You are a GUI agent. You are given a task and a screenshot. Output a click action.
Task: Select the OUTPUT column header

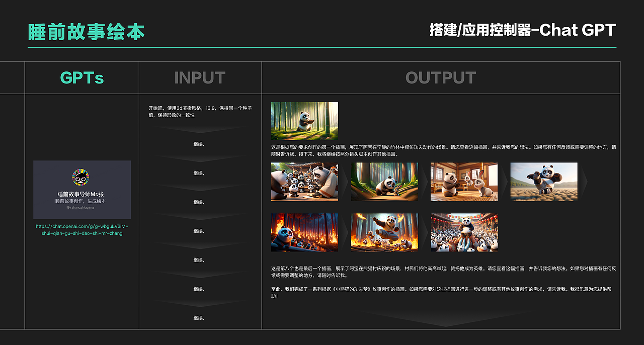(x=441, y=78)
